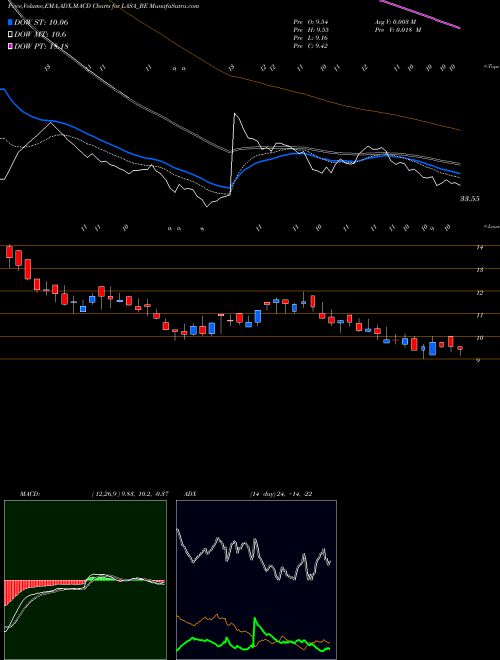This screenshot has height=660, width=500.
Task: Click the first red candlestick at far left
Action: pos(9,252)
